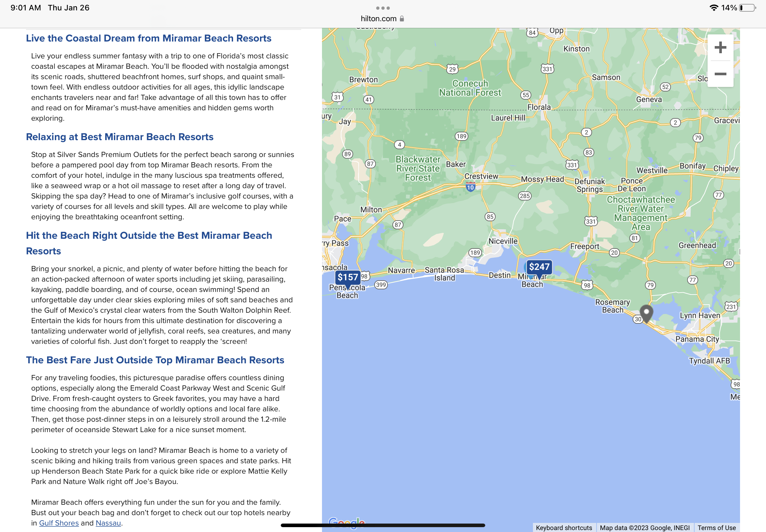Open the Gulf Shores link
This screenshot has width=766, height=532.
[x=59, y=523]
